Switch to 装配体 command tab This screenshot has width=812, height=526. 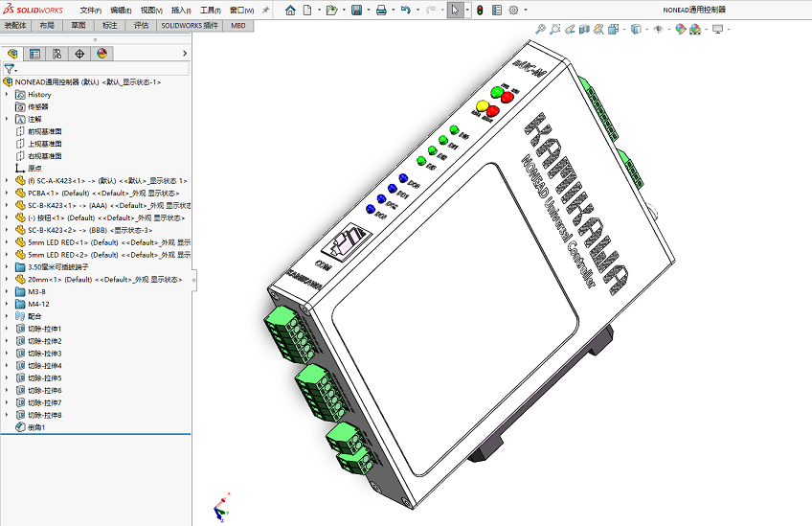[x=15, y=26]
